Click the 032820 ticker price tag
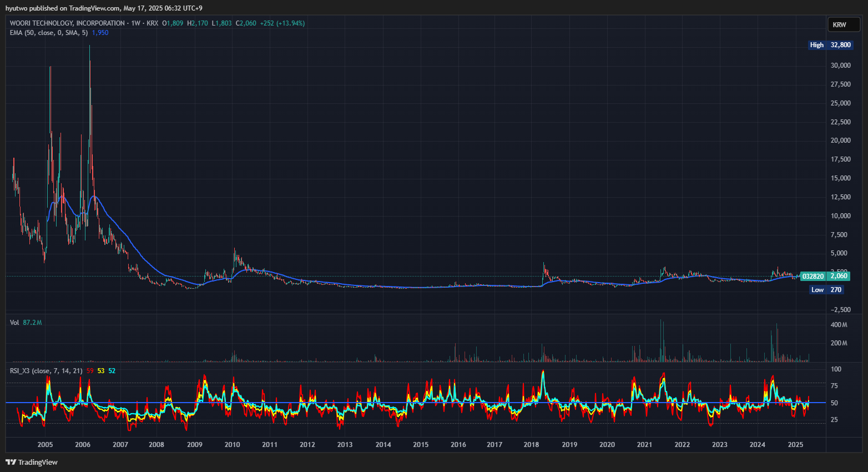The height and width of the screenshot is (472, 868). [813, 276]
